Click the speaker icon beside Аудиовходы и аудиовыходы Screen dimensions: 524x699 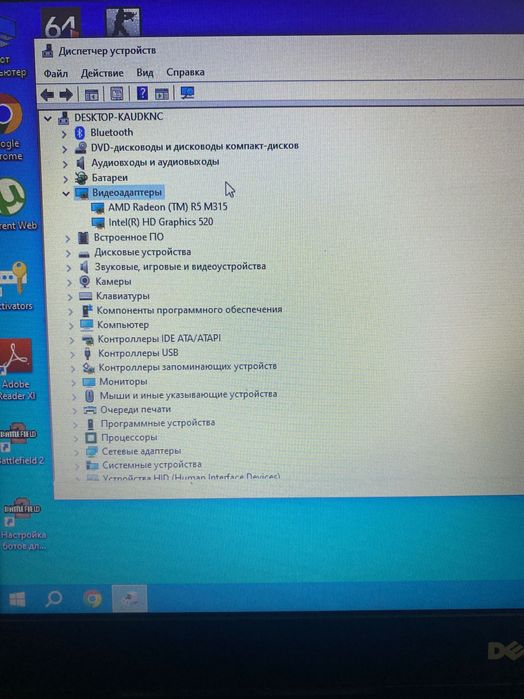tap(81, 163)
